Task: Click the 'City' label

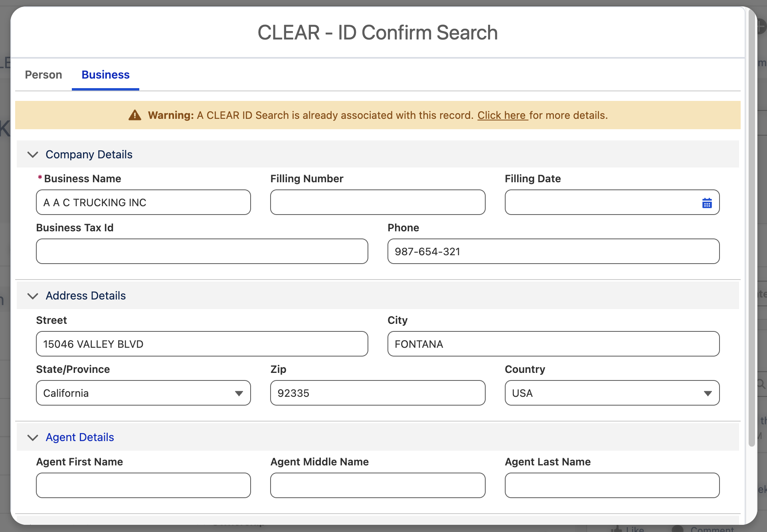Action: 397,320
